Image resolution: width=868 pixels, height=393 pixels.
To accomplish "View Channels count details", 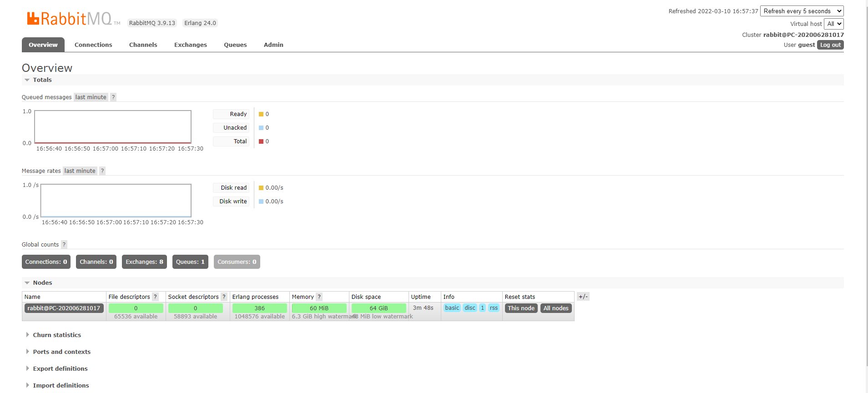I will point(96,262).
